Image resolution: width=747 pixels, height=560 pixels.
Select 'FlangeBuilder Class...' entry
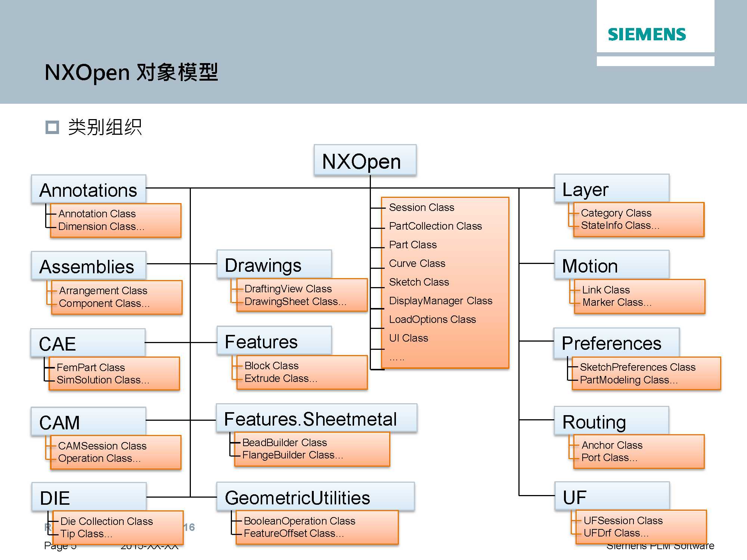tap(293, 455)
